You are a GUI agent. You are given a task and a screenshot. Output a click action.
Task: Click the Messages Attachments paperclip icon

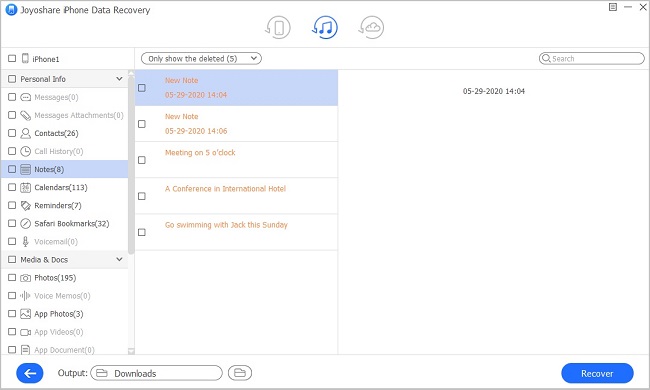(26, 115)
